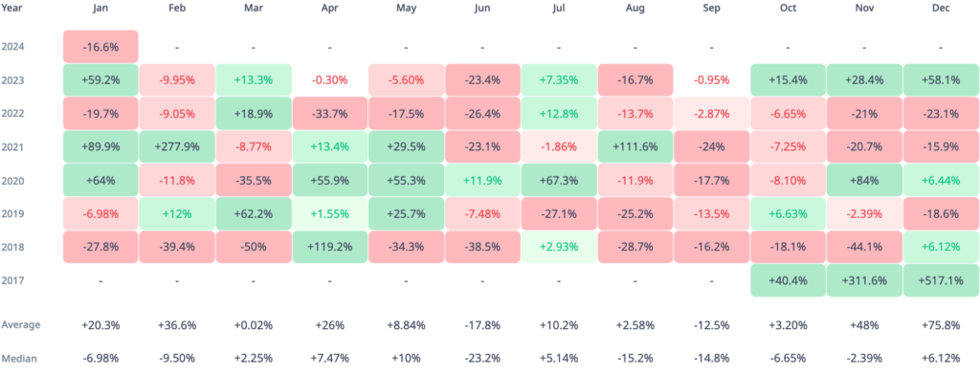Image resolution: width=980 pixels, height=375 pixels.
Task: Select the Feb 2021 cell showing +277.9%
Action: point(177,147)
